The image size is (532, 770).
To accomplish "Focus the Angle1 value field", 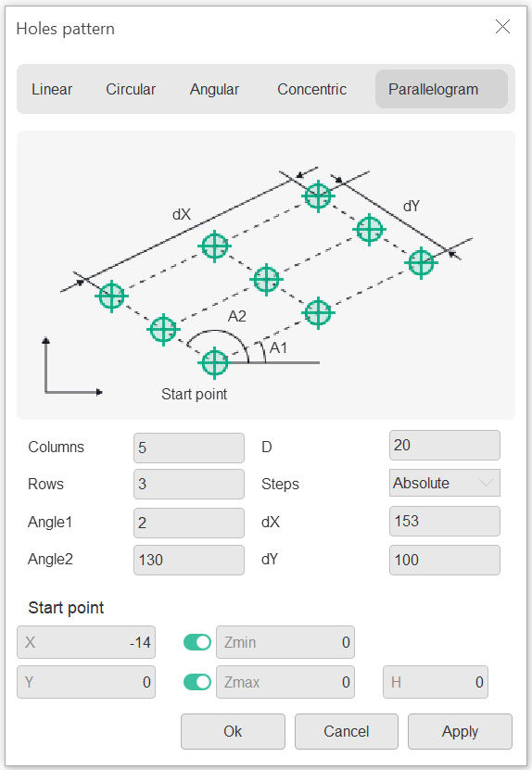I will pyautogui.click(x=189, y=523).
